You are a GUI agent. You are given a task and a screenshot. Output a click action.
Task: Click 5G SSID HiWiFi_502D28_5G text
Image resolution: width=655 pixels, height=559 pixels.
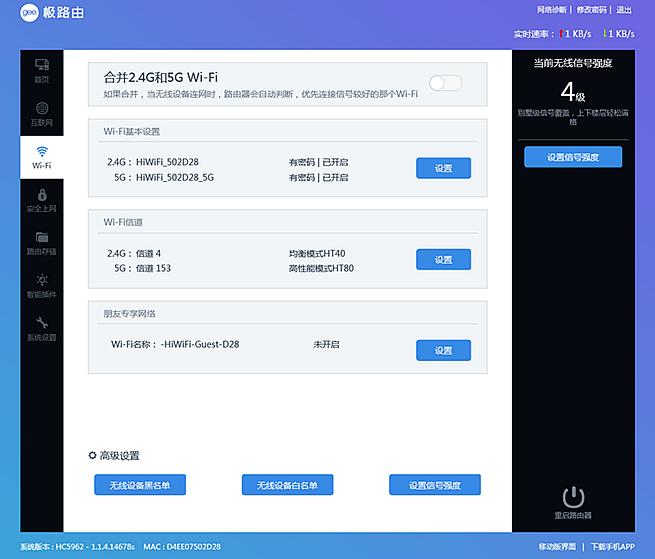(x=175, y=177)
